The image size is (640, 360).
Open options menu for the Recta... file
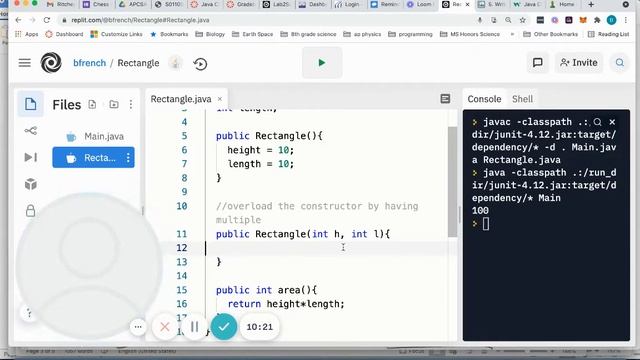click(x=128, y=158)
